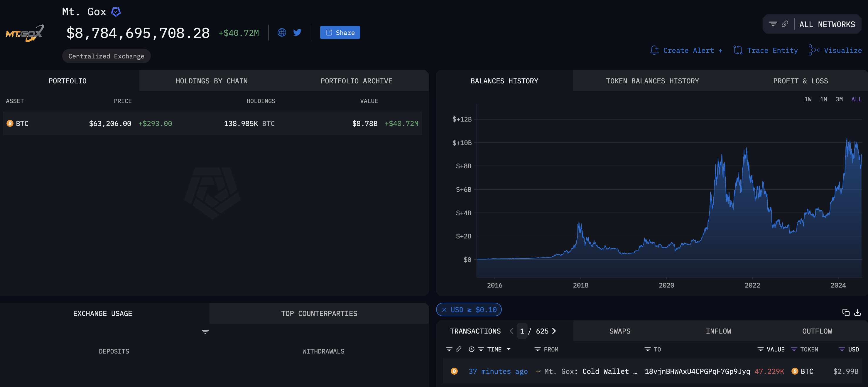868x387 pixels.
Task: Open the USD column filter
Action: pos(842,349)
